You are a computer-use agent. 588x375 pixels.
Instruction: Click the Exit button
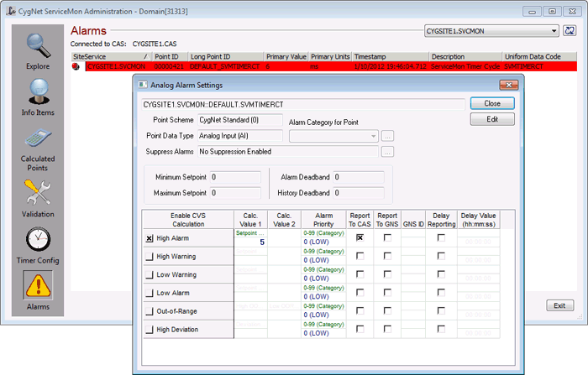(559, 305)
